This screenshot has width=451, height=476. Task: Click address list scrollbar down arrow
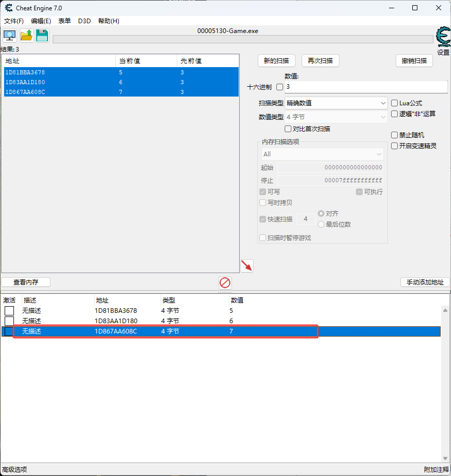coord(445,458)
